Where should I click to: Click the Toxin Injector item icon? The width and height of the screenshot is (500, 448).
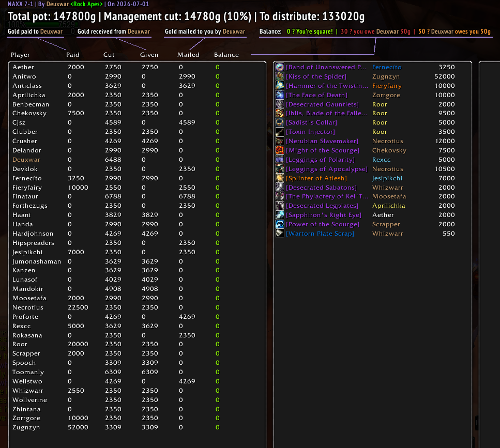(x=280, y=132)
